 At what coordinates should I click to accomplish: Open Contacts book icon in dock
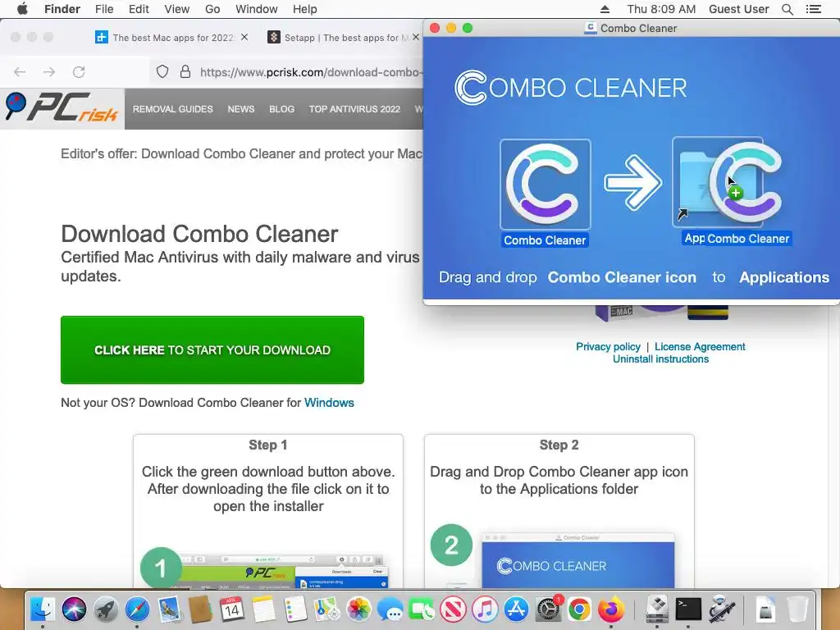[x=200, y=609]
